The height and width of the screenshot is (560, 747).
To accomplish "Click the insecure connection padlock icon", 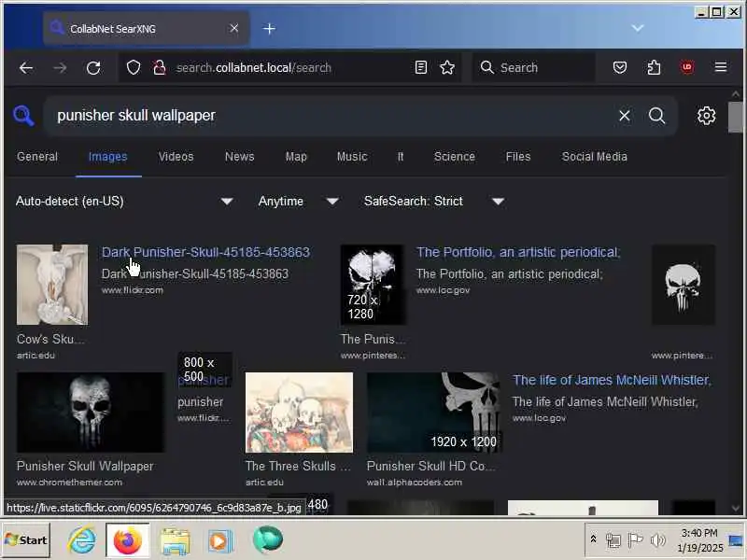I will click(x=159, y=67).
